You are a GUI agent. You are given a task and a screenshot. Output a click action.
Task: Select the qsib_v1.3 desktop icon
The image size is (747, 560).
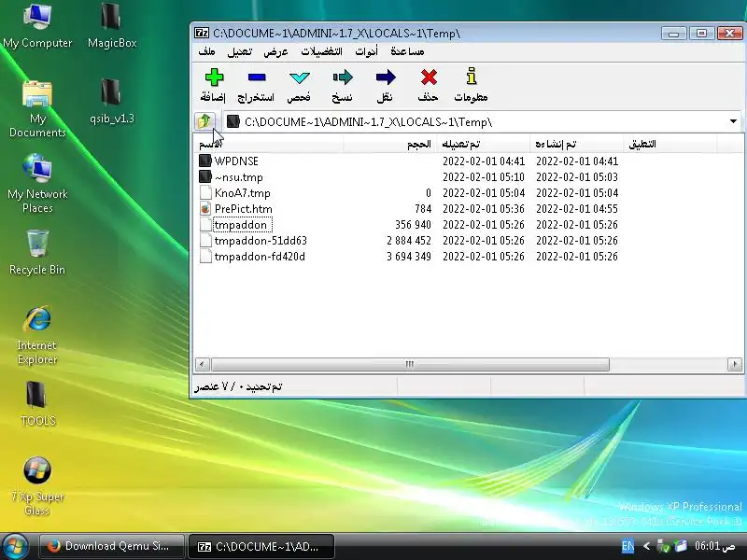pos(111,101)
